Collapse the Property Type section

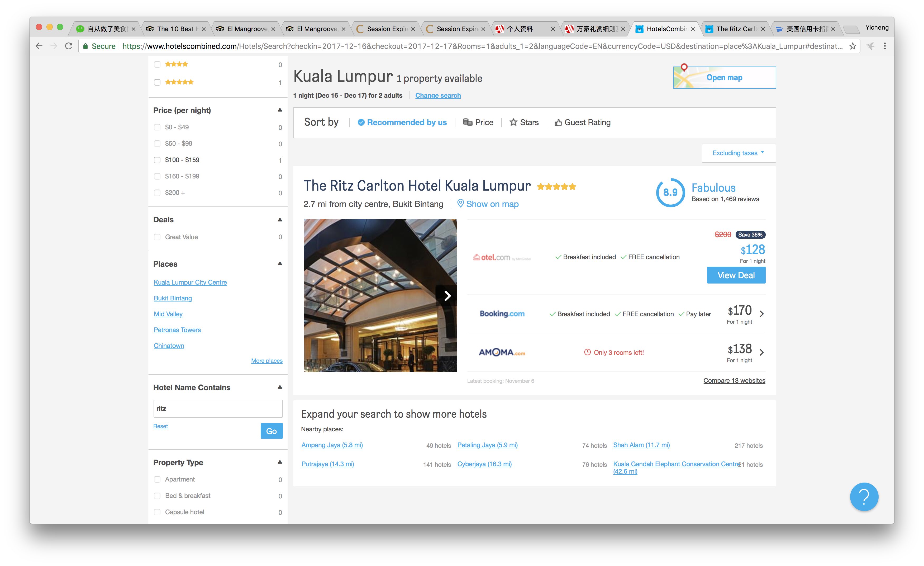[x=280, y=462]
